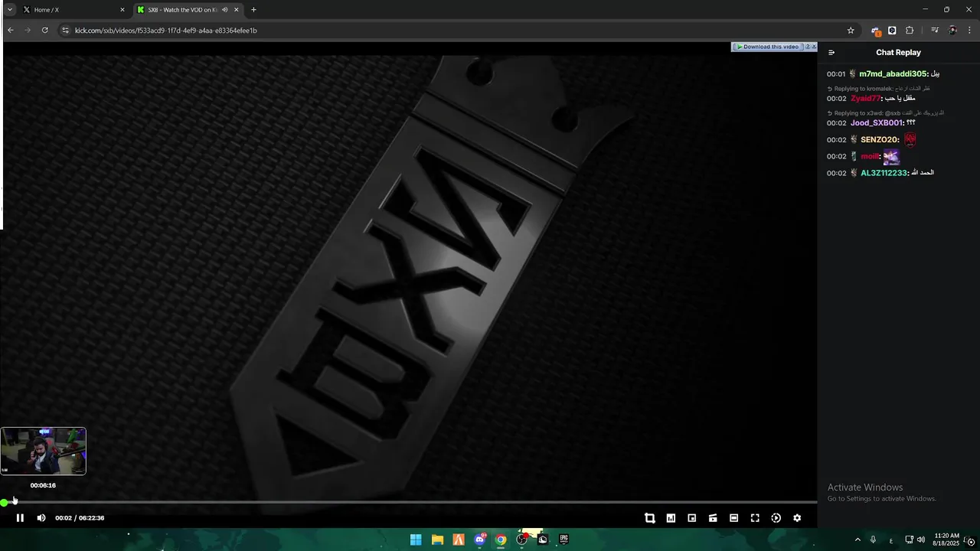Image resolution: width=980 pixels, height=551 pixels.
Task: Click the green progress scrubber handle
Action: click(5, 502)
